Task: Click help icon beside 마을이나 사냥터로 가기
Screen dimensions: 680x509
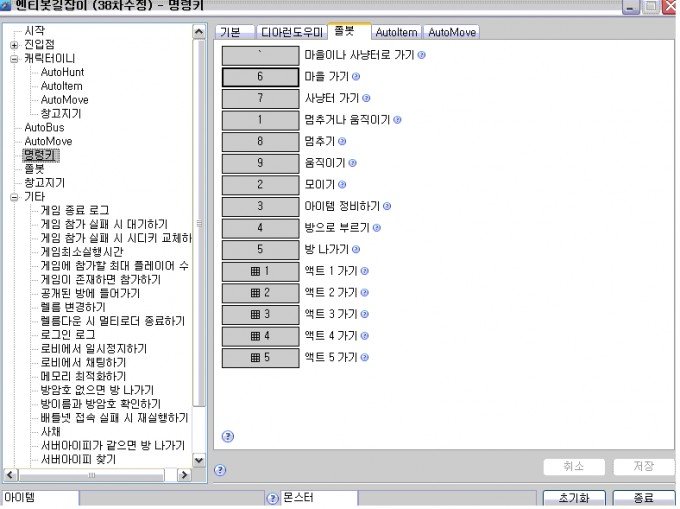Action: [421, 54]
